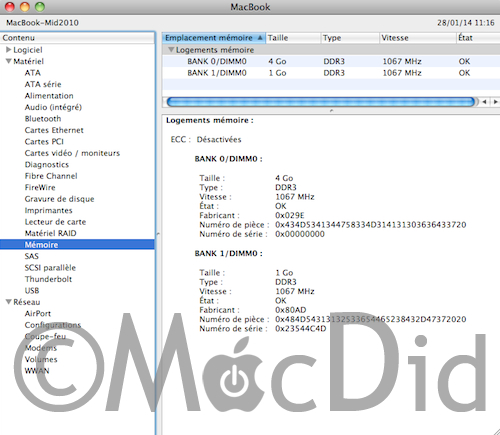Open the Alimentation entry

[49, 96]
